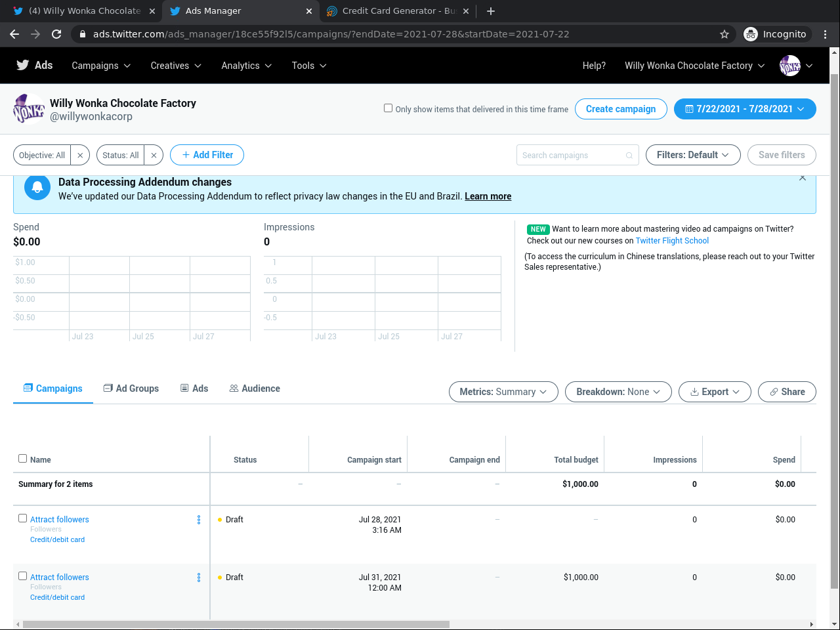The height and width of the screenshot is (630, 840).
Task: Select all campaigns with the Name checkbox
Action: [23, 459]
